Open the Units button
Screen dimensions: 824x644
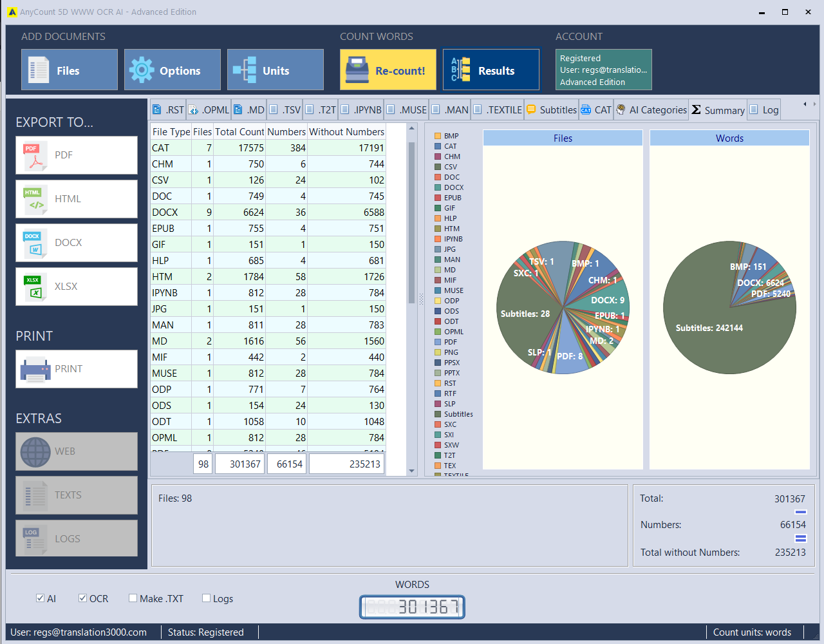(276, 70)
